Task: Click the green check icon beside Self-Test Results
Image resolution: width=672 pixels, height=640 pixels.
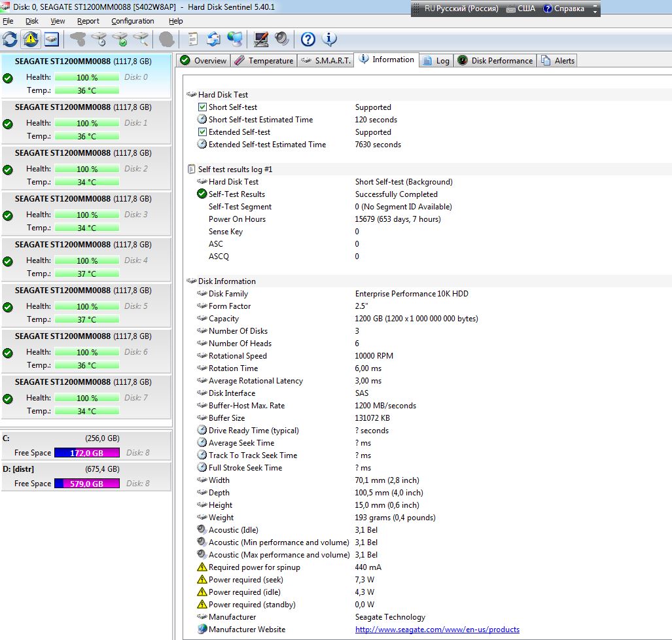Action: (202, 194)
